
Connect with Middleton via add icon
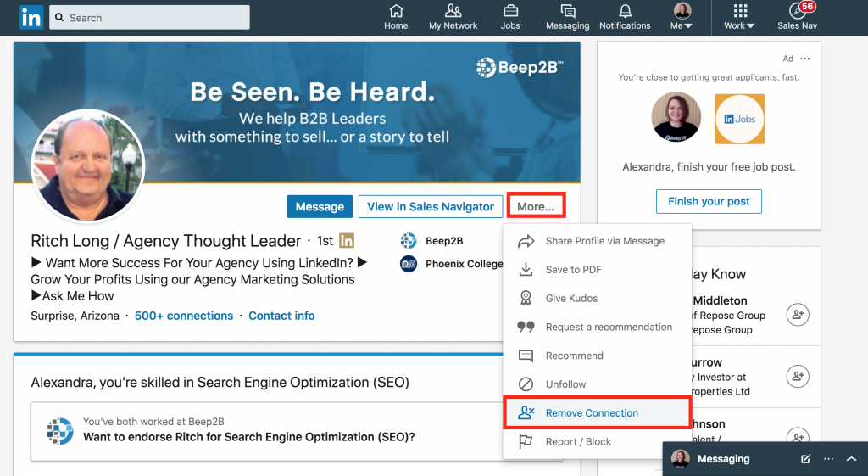click(x=798, y=315)
